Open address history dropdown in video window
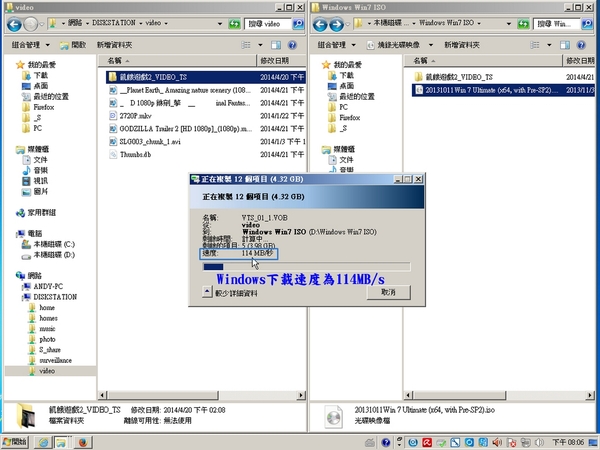This screenshot has width=600, height=450. [220, 24]
